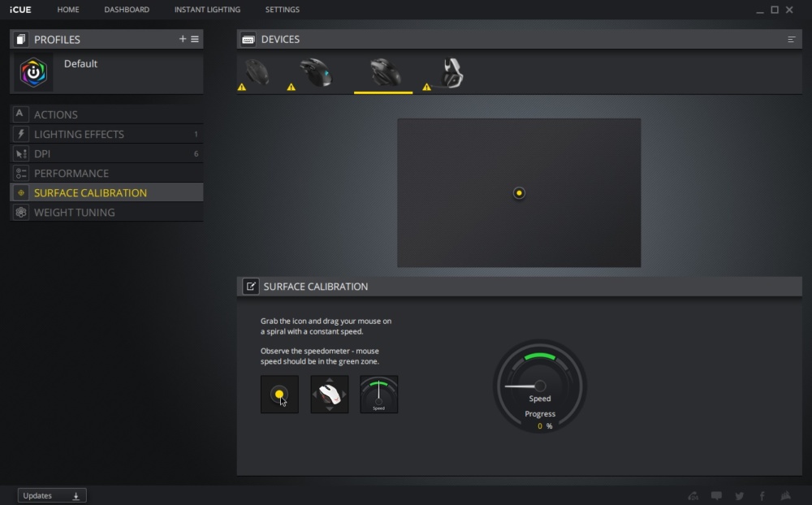Screen dimensions: 812x505
Task: Open the Twitter icon
Action: coord(740,496)
